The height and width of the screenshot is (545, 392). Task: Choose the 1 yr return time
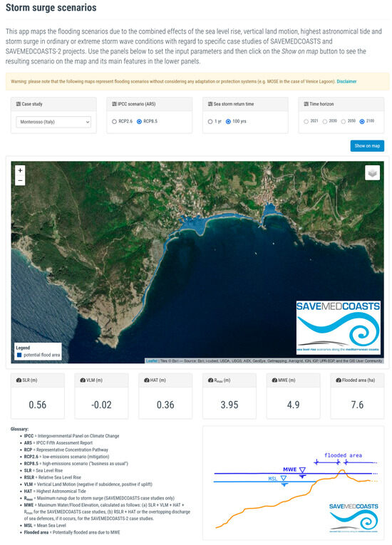[x=210, y=122]
